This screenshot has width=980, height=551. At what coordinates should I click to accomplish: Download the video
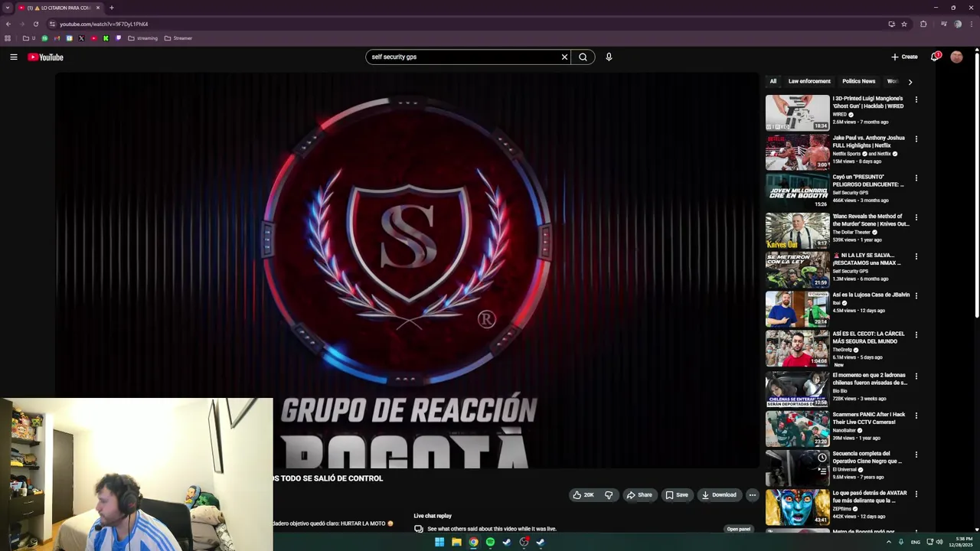pyautogui.click(x=719, y=495)
